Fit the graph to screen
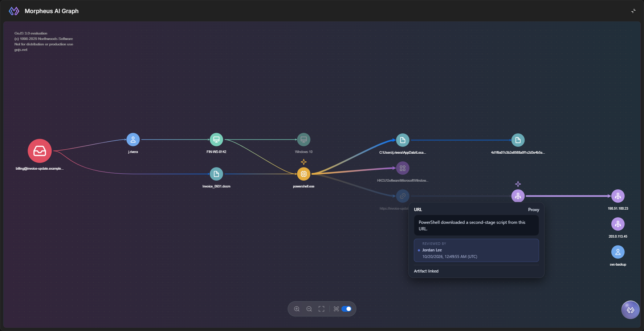 pyautogui.click(x=322, y=309)
